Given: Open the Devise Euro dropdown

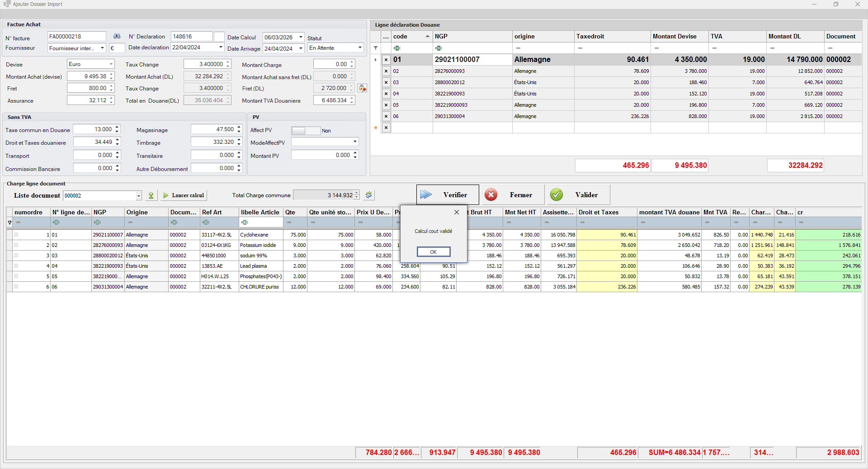Looking at the screenshot, I should [111, 64].
